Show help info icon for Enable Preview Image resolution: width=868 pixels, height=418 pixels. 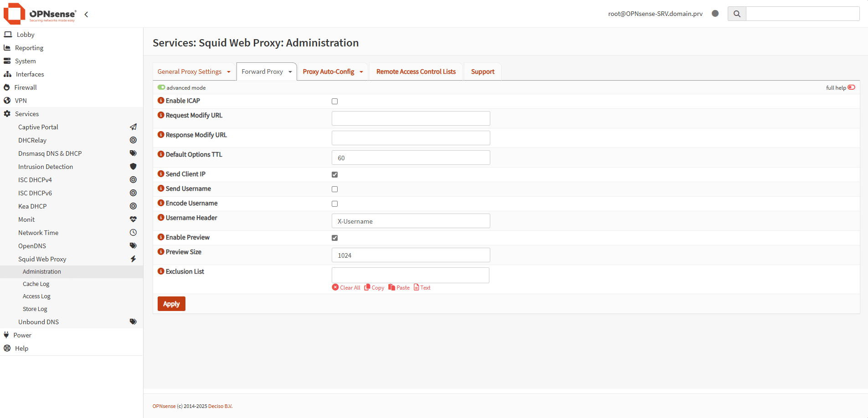(x=161, y=237)
